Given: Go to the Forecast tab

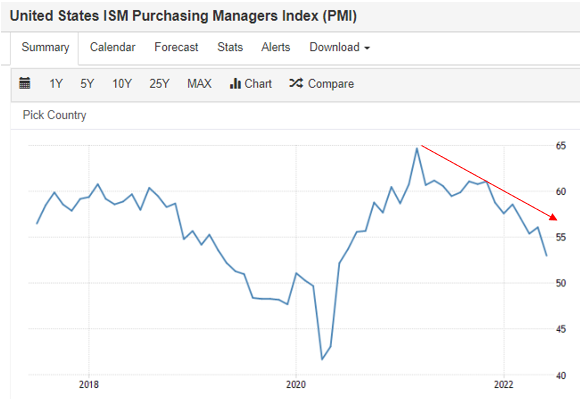Looking at the screenshot, I should 176,47.
